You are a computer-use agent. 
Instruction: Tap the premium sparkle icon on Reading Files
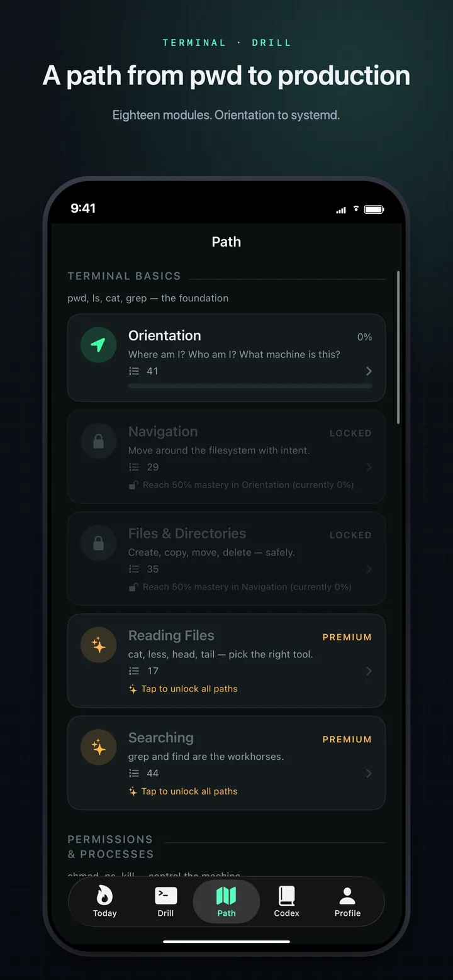coord(98,645)
